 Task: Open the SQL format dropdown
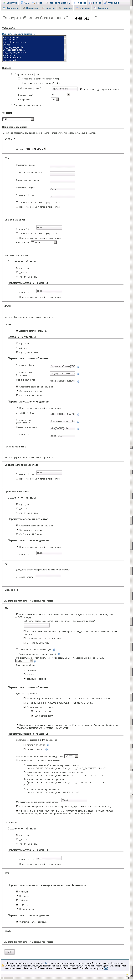click(18, 119)
